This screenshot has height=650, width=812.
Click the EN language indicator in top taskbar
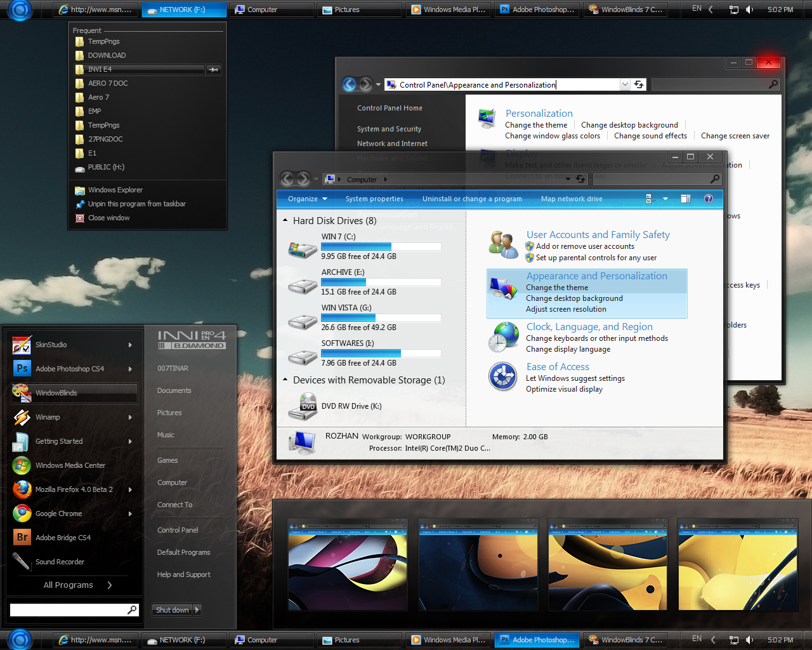coord(697,9)
